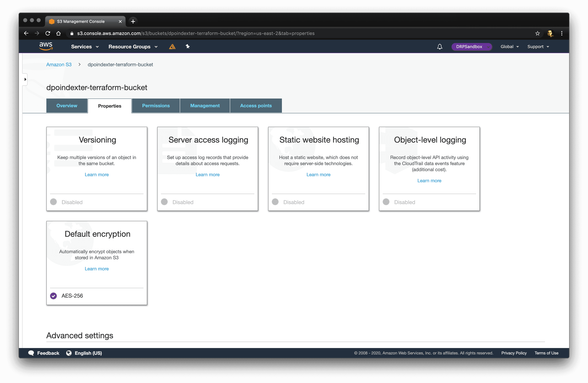This screenshot has width=588, height=383.
Task: Click the AWS logo home icon
Action: coord(46,46)
